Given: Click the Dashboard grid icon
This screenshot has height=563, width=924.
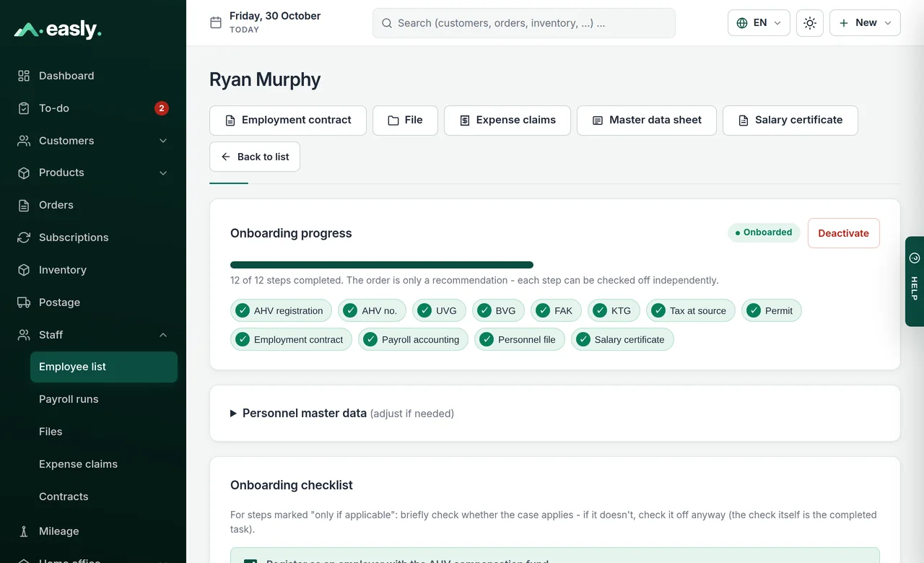Looking at the screenshot, I should 24,76.
